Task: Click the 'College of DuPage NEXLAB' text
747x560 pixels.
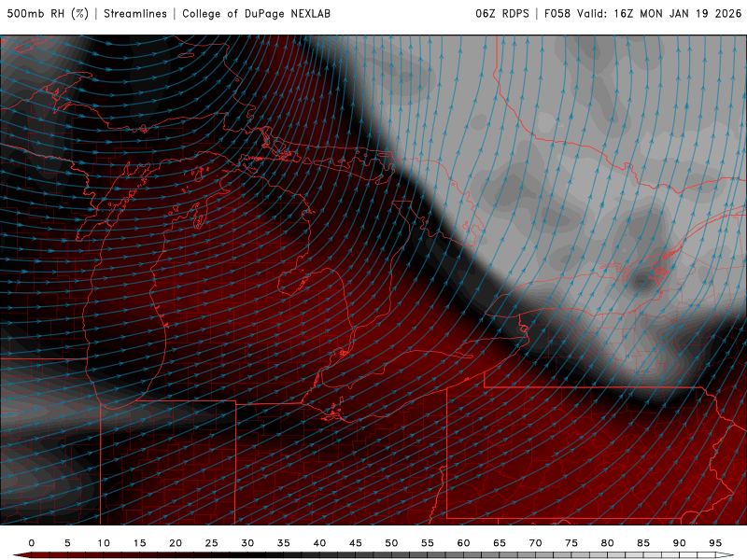Action: (x=256, y=14)
